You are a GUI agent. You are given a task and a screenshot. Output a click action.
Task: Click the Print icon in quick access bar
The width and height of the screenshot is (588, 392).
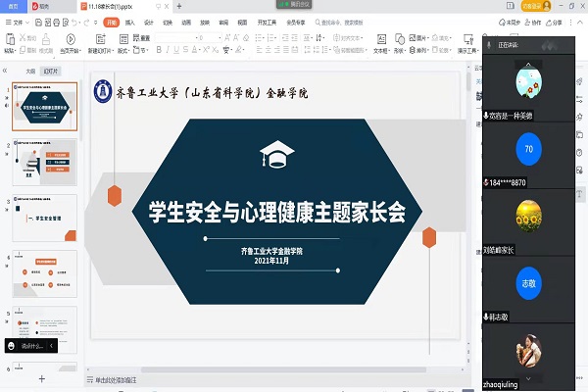pyautogui.click(x=56, y=23)
